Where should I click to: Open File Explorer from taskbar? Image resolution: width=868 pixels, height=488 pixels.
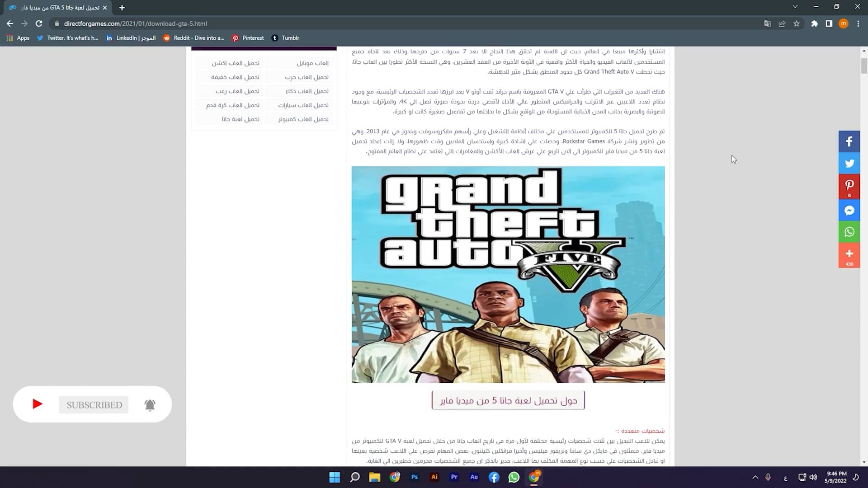pyautogui.click(x=375, y=477)
